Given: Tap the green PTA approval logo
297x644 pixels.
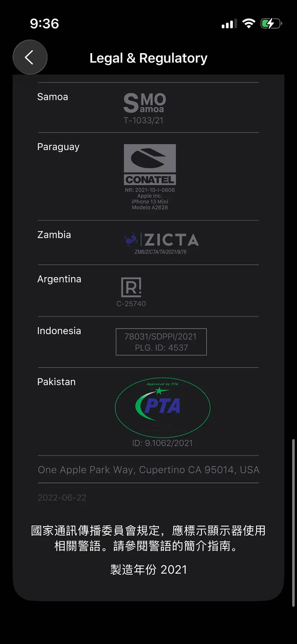Looking at the screenshot, I should (163, 408).
